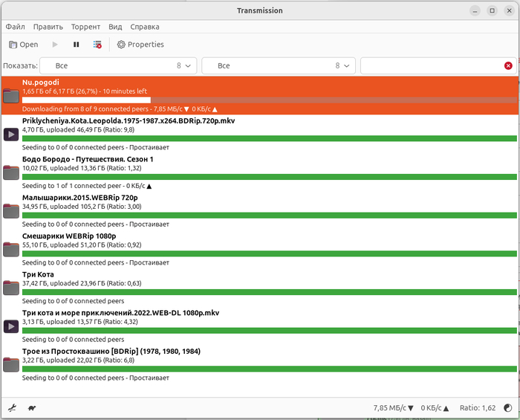
Task: Clear the search filter field
Action: pos(508,66)
